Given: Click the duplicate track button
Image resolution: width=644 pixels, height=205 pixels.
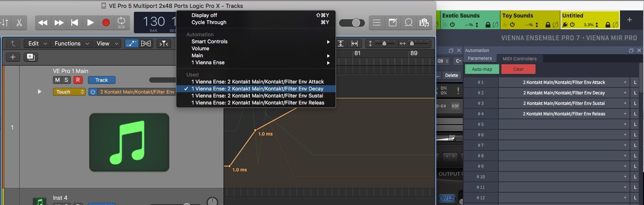Looking at the screenshot, I should [30, 57].
